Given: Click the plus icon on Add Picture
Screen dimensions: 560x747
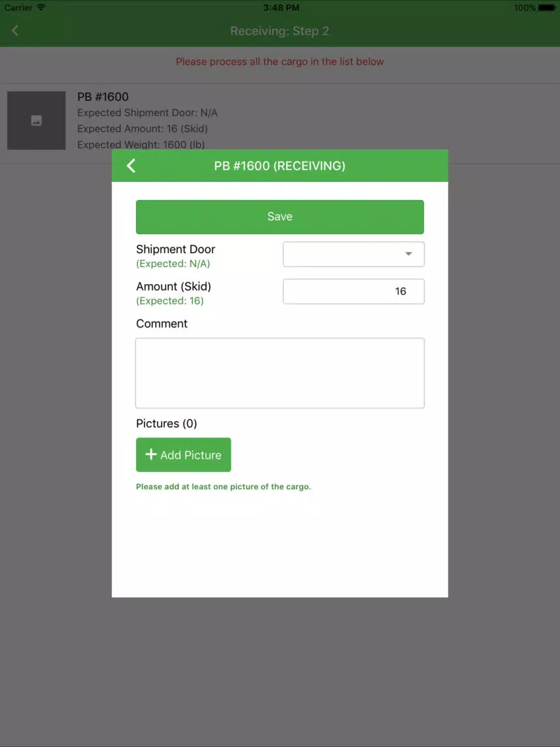Looking at the screenshot, I should (x=151, y=454).
